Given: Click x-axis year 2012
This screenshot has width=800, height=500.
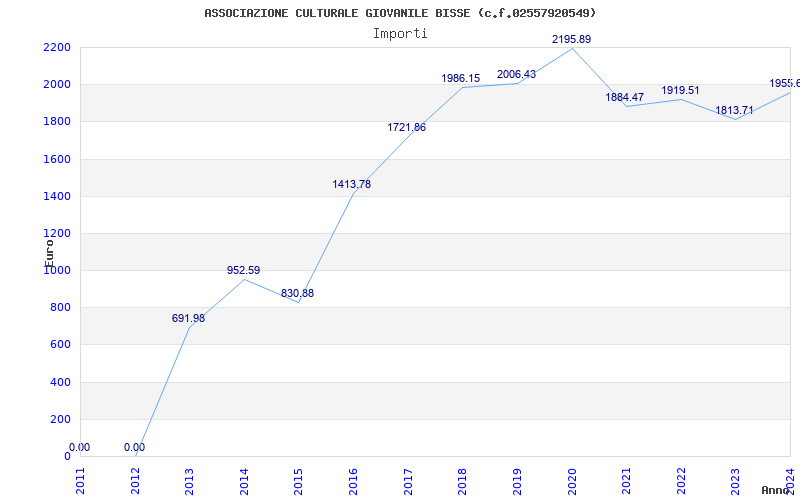Looking at the screenshot, I should [135, 481].
